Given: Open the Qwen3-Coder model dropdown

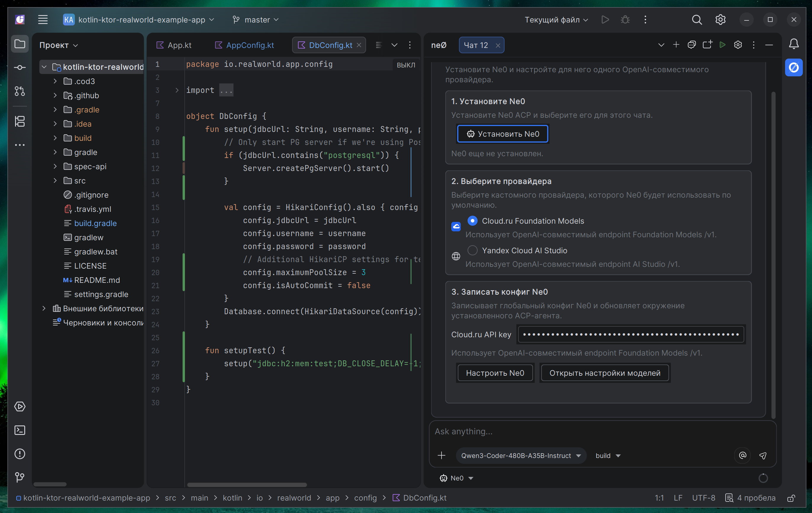Looking at the screenshot, I should tap(521, 456).
